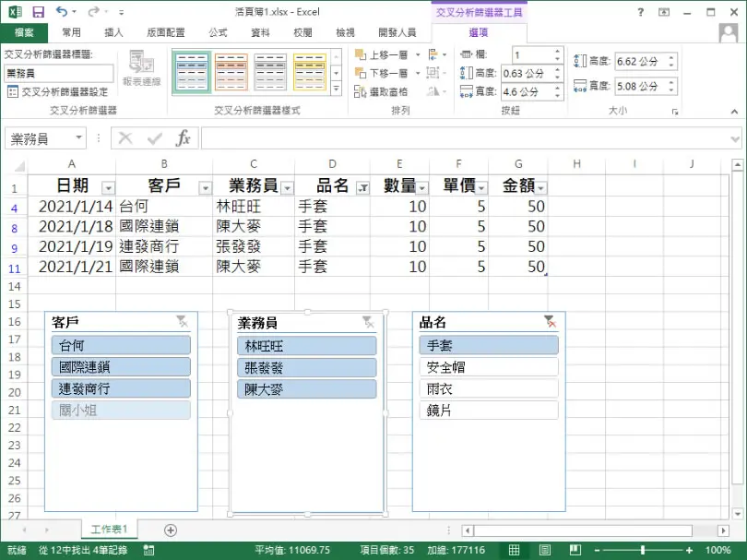This screenshot has height=560, width=747.
Task: Toggle 林旺旺 in 業務員 slicer
Action: [307, 346]
